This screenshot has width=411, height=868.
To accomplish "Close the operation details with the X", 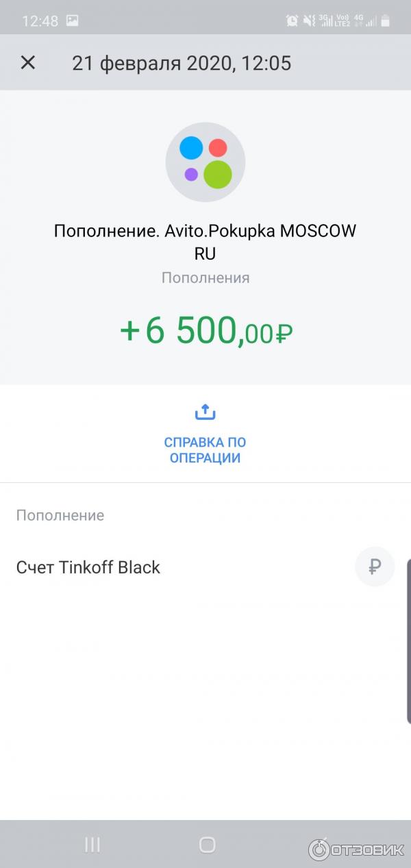I will click(27, 63).
